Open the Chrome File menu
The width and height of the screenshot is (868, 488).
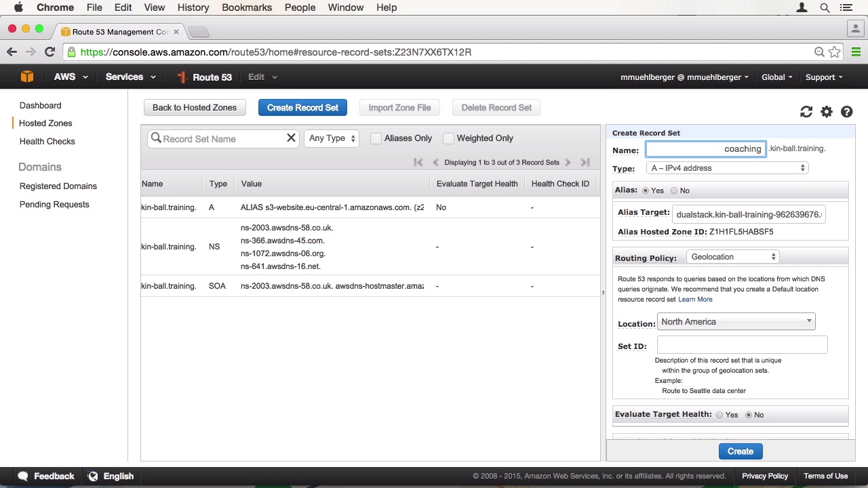pos(94,7)
